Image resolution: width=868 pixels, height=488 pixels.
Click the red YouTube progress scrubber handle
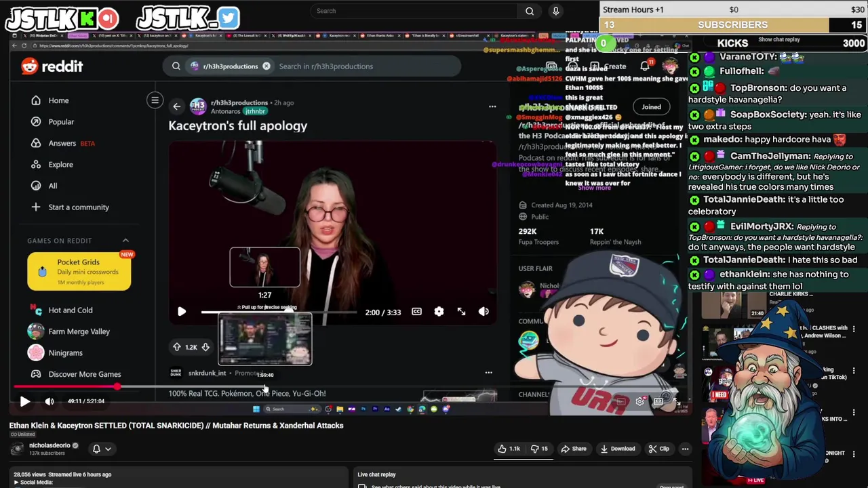[x=117, y=387]
